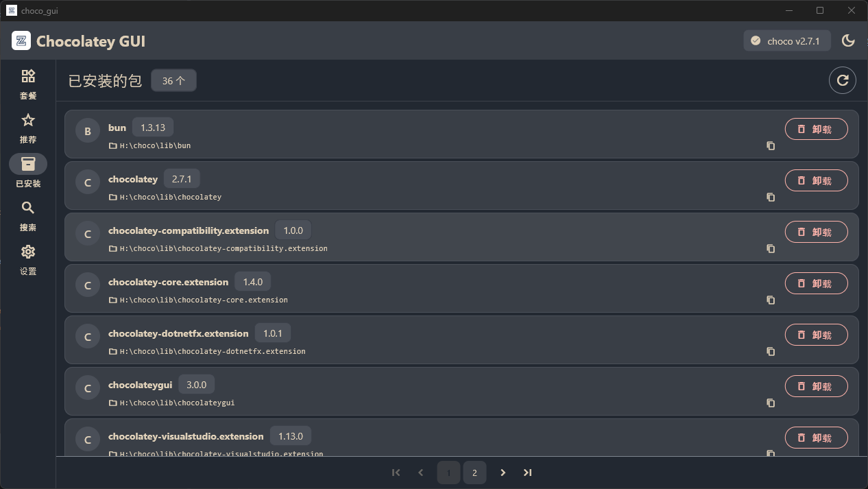868x489 pixels.
Task: Open the 搜索 search sidebar section
Action: pos(28,216)
